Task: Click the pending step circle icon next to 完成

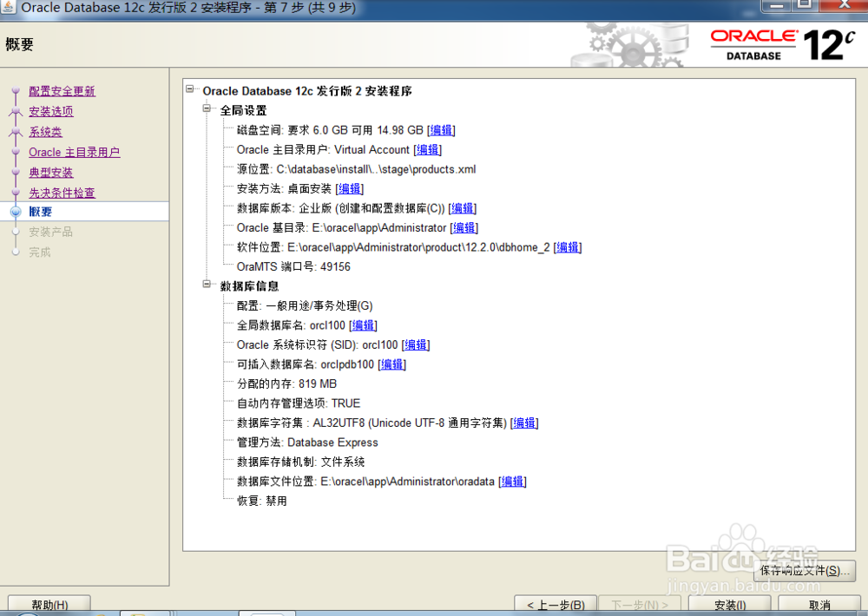Action: tap(16, 252)
